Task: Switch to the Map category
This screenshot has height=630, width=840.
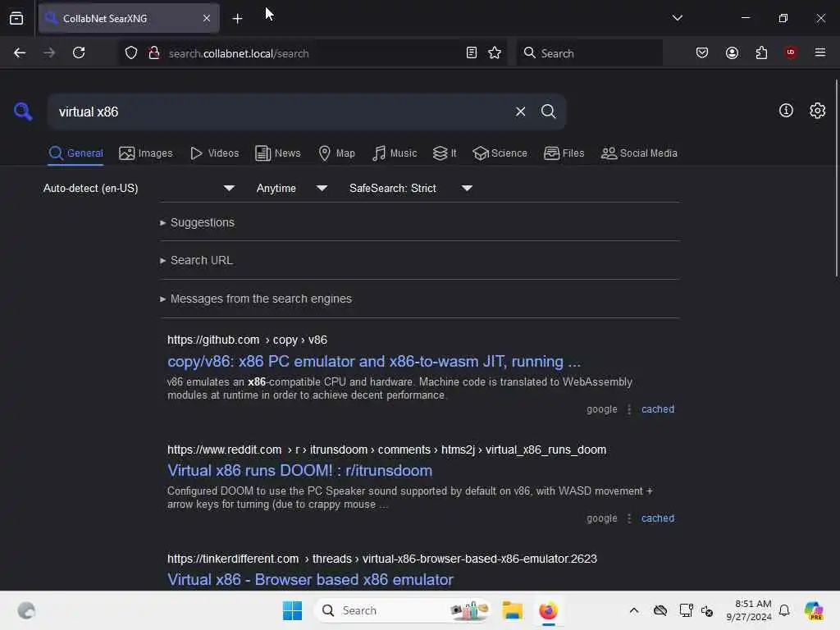Action: (x=336, y=153)
